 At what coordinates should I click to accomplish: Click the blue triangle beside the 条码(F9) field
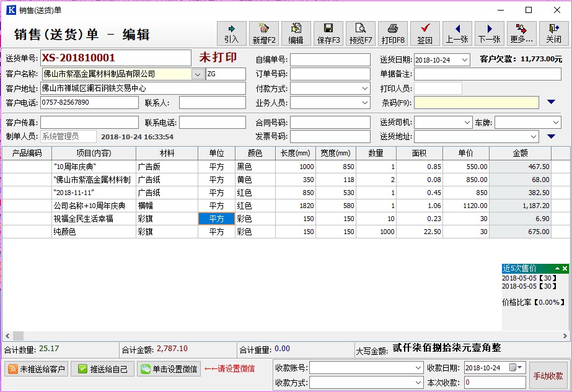551,102
